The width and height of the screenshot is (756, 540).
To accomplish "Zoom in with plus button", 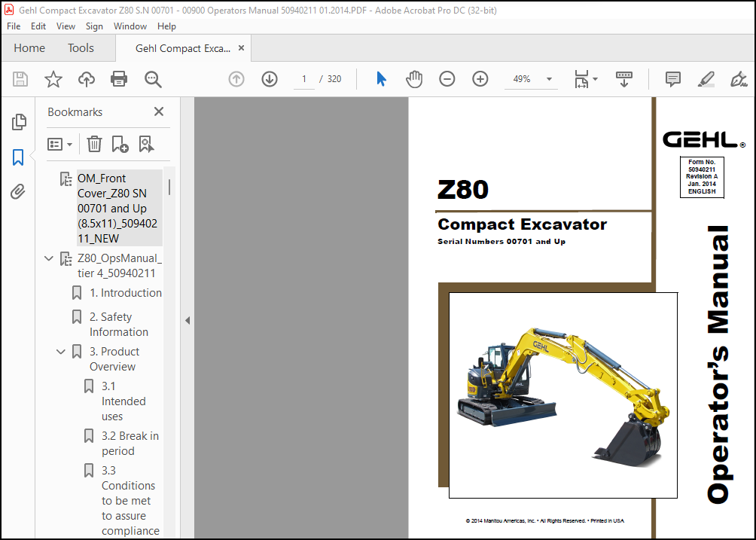I will pyautogui.click(x=480, y=79).
